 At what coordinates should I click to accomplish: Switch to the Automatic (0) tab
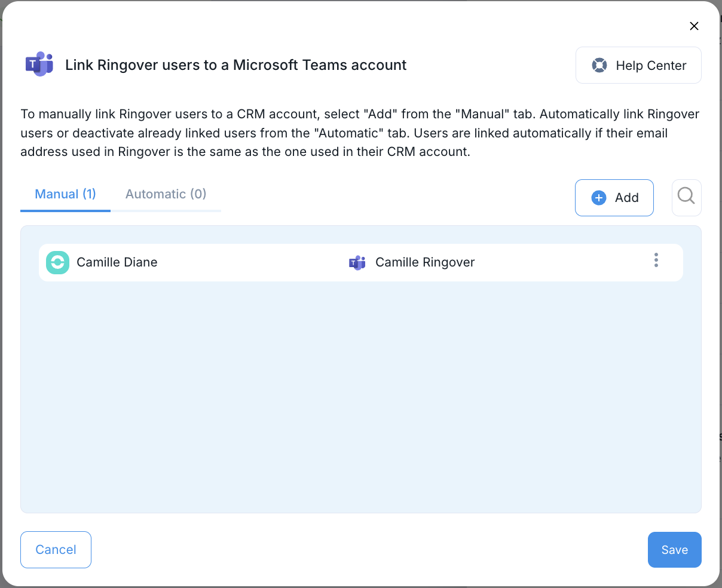click(166, 194)
